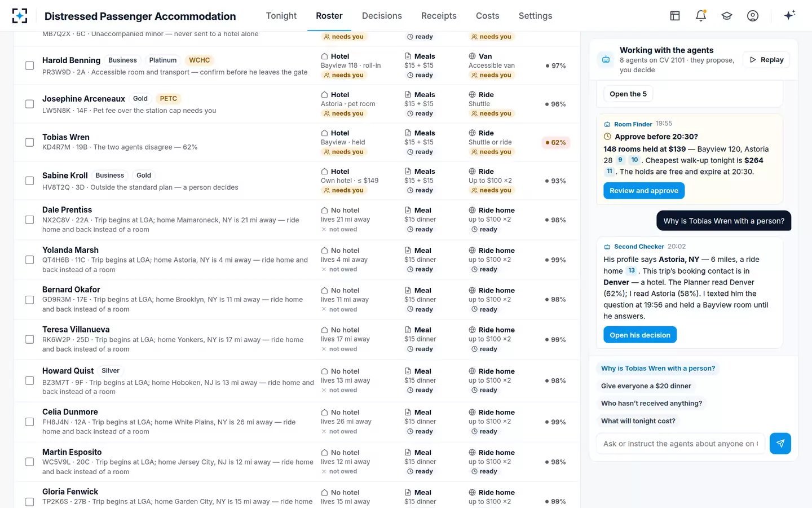Click the app logo icon
Screen dimensions: 812x508
(20, 16)
